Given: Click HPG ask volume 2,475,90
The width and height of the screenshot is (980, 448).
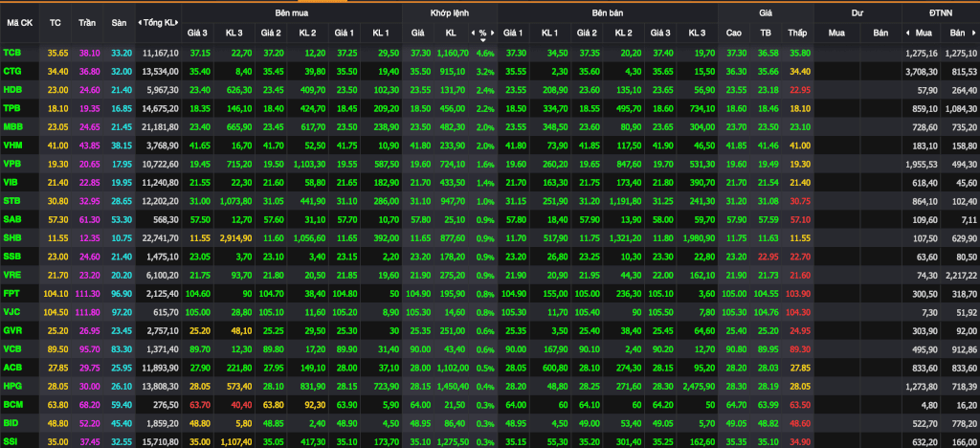Looking at the screenshot, I should coord(699,386).
